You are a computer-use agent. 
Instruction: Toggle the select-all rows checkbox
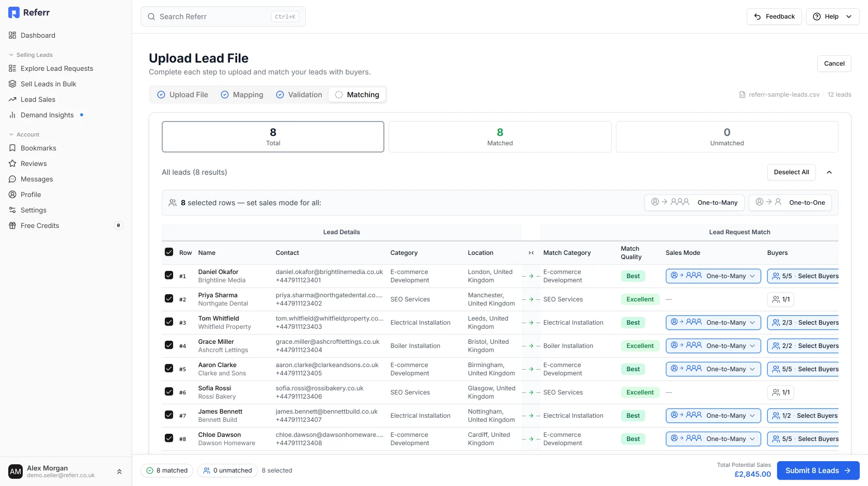tap(169, 252)
